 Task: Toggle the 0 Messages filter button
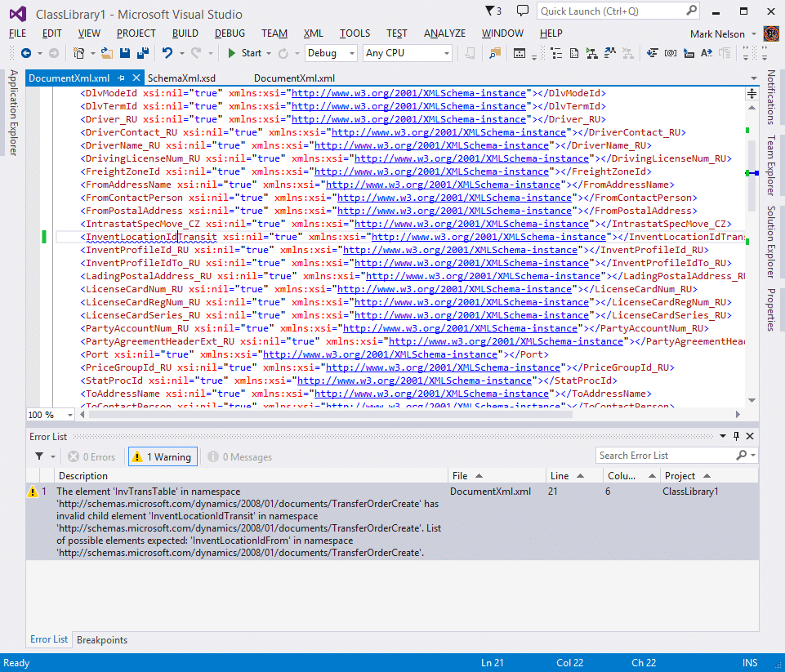tap(235, 456)
